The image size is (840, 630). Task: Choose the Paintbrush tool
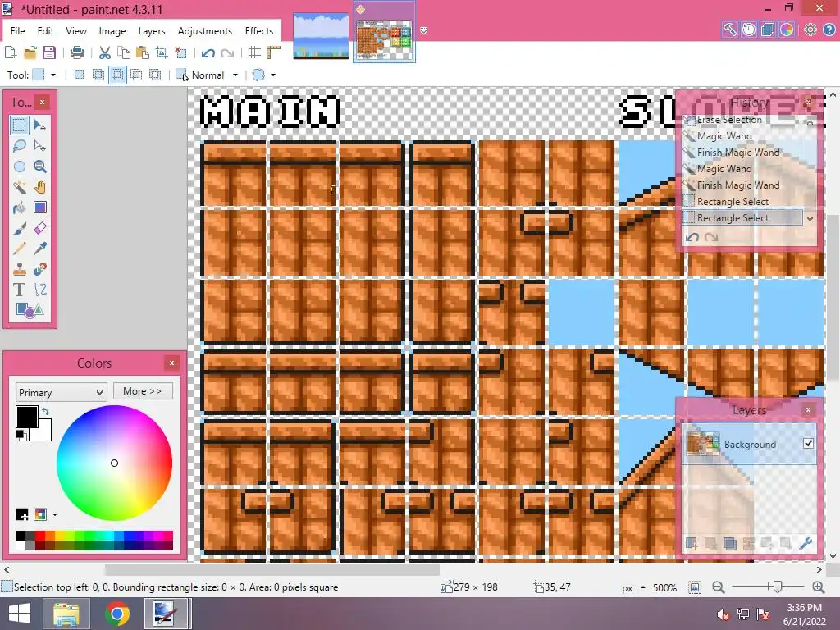(x=20, y=228)
